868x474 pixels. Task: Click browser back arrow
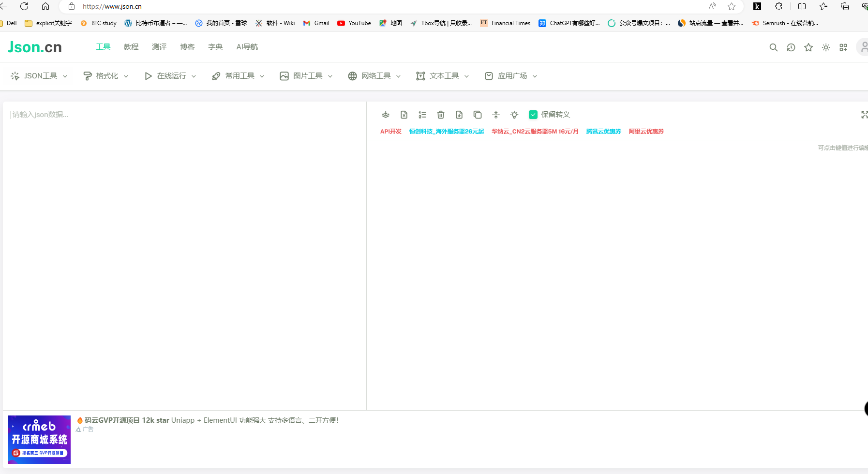point(3,6)
